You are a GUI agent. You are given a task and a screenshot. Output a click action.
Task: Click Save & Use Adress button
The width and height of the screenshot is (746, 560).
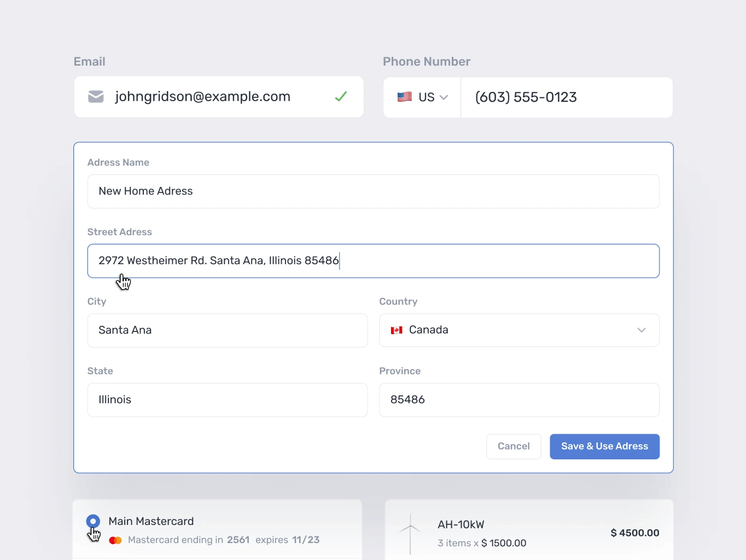click(x=604, y=446)
